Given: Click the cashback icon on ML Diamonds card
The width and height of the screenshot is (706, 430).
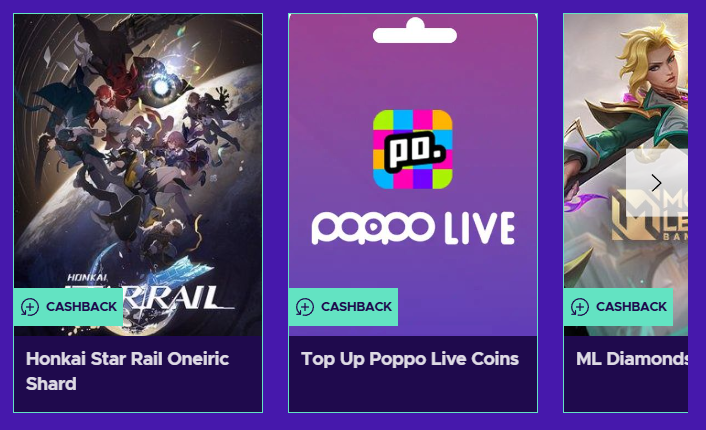Looking at the screenshot, I should [x=580, y=307].
